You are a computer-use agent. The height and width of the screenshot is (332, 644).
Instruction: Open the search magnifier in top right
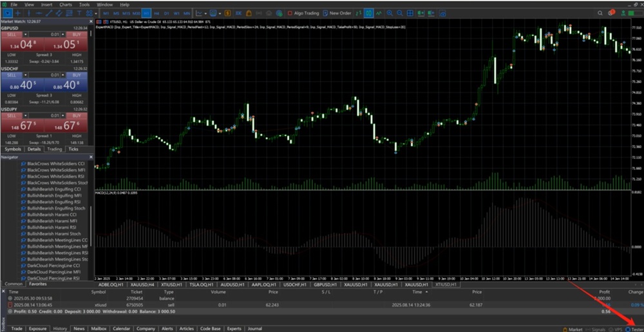pyautogui.click(x=601, y=13)
